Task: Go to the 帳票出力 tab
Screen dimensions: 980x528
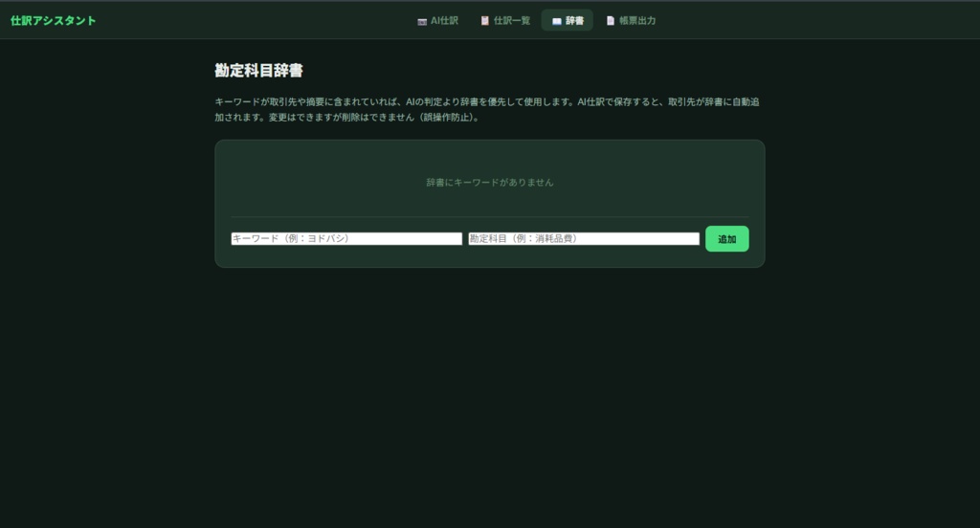Action: 631,21
